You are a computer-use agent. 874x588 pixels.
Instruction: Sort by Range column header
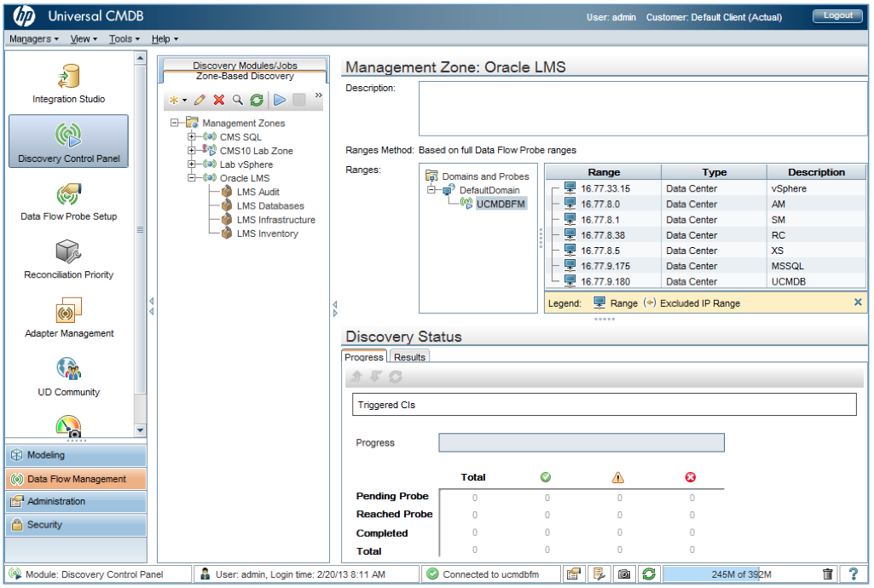click(604, 172)
